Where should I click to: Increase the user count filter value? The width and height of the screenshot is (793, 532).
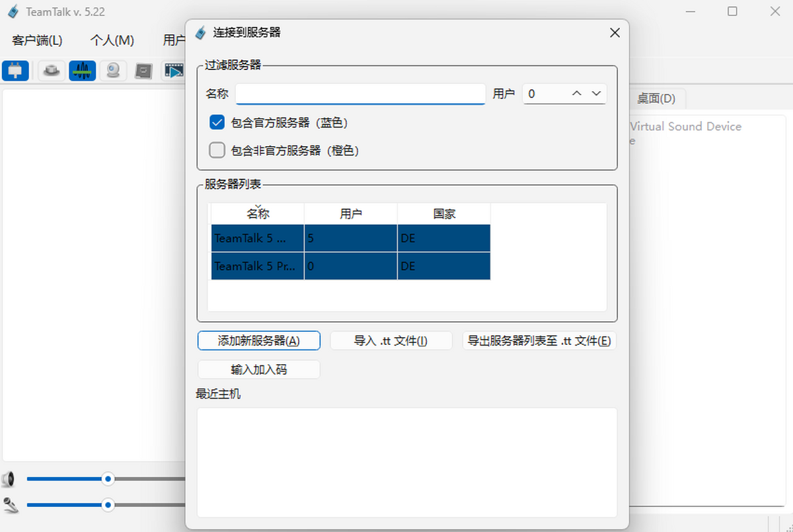(577, 94)
